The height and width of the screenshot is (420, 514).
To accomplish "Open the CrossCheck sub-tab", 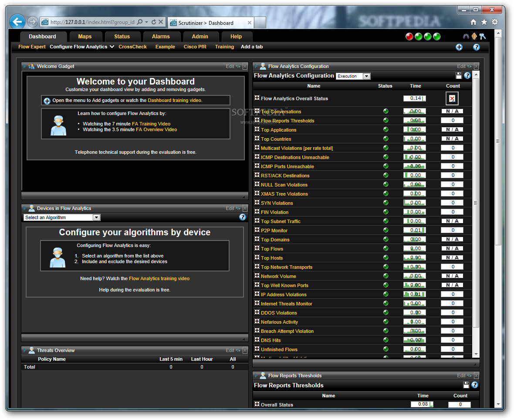I will [132, 47].
